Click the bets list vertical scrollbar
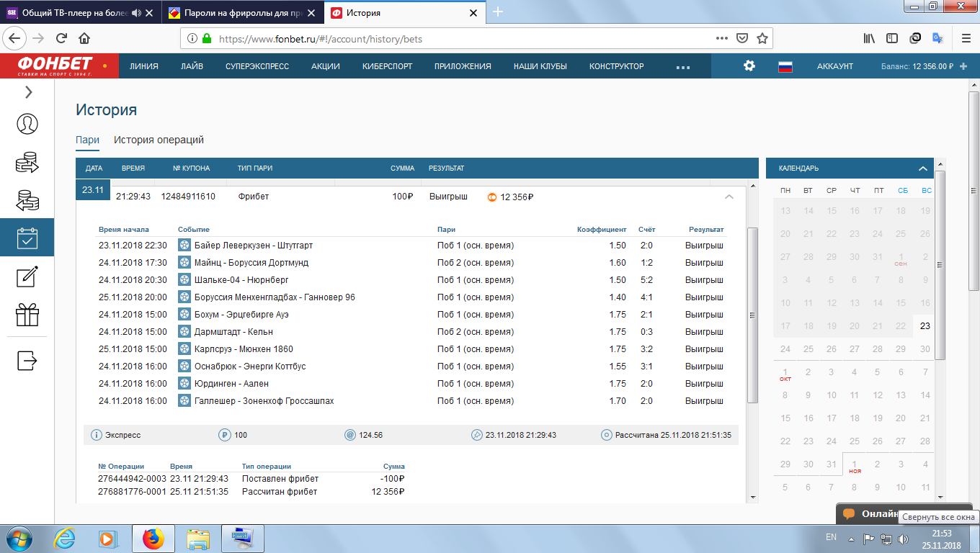The image size is (980, 553). pyautogui.click(x=753, y=315)
